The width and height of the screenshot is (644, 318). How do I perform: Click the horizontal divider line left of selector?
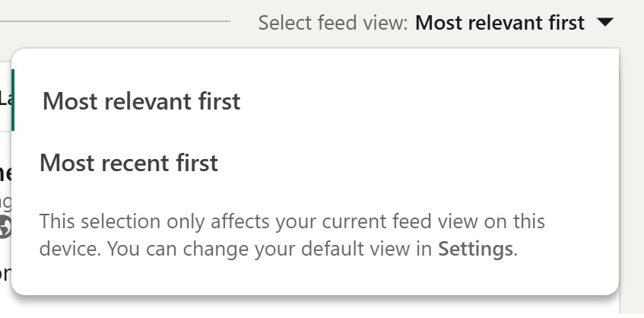tap(115, 21)
